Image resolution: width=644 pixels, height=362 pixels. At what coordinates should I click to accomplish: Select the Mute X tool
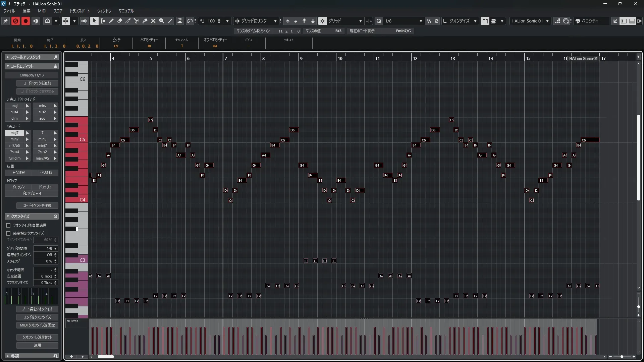point(153,21)
